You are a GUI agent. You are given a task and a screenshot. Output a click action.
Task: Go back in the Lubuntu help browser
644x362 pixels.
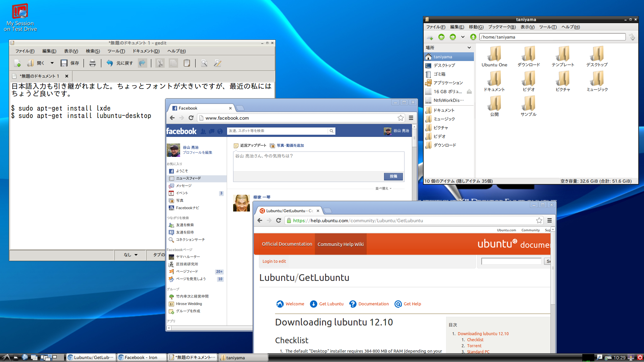coord(260,221)
